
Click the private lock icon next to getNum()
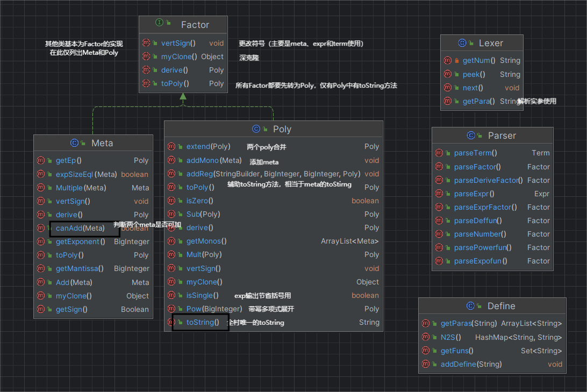(x=457, y=61)
